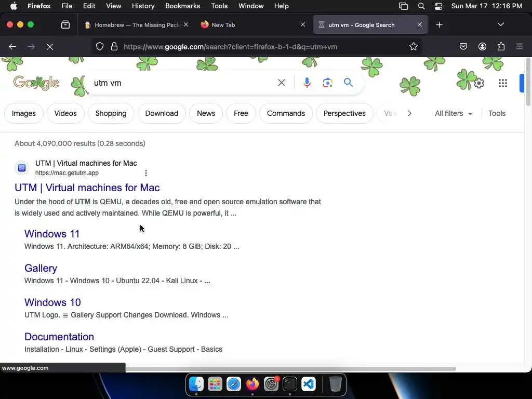532x399 pixels.
Task: Open the History menu
Action: (x=143, y=6)
